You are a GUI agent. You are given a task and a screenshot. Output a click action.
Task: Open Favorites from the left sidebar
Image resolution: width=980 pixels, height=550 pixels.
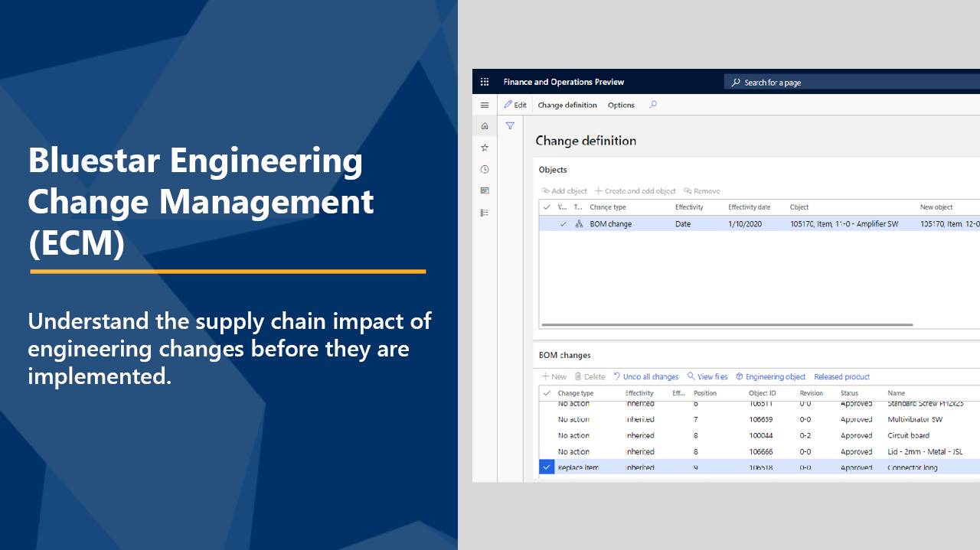pos(485,148)
